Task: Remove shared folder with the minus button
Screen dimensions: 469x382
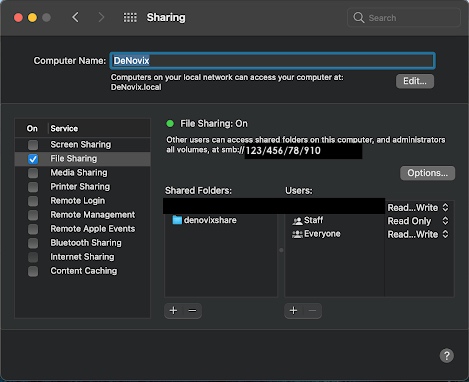Action: (192, 311)
